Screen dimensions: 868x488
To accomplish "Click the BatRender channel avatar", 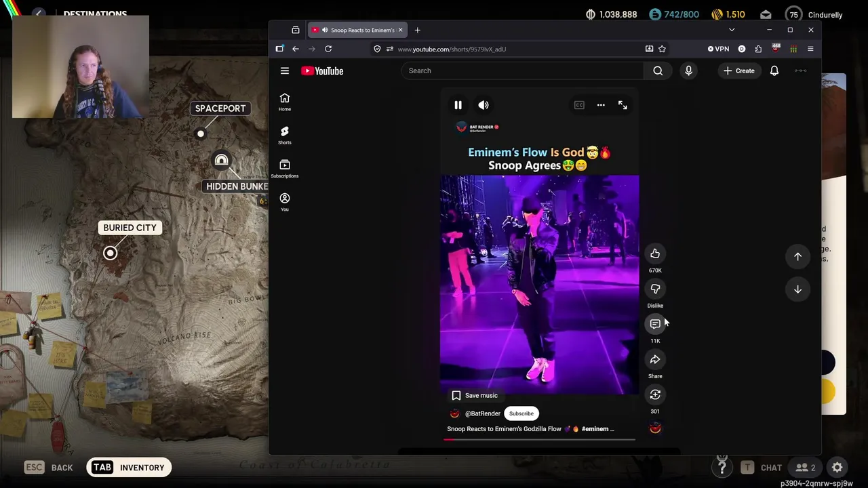I will (454, 413).
